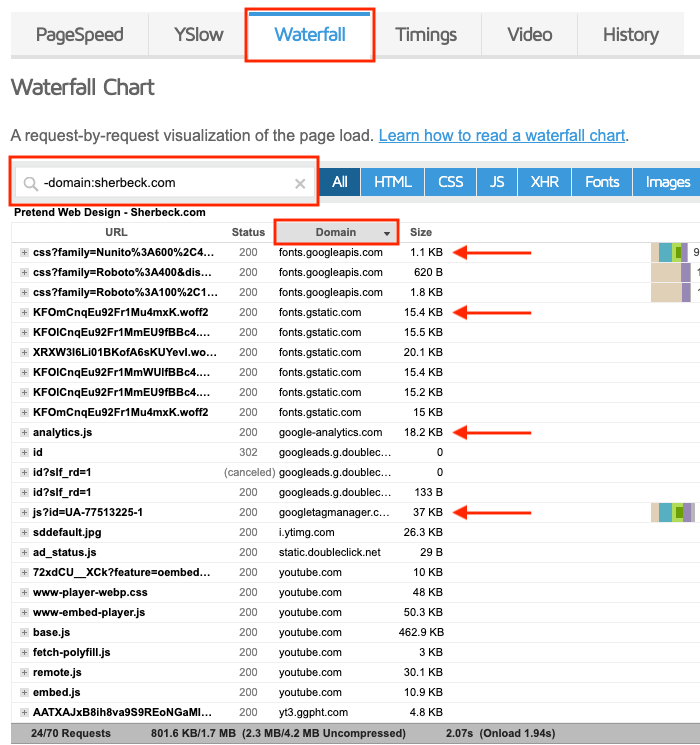Select the google-analytics.com domain cell

[330, 432]
